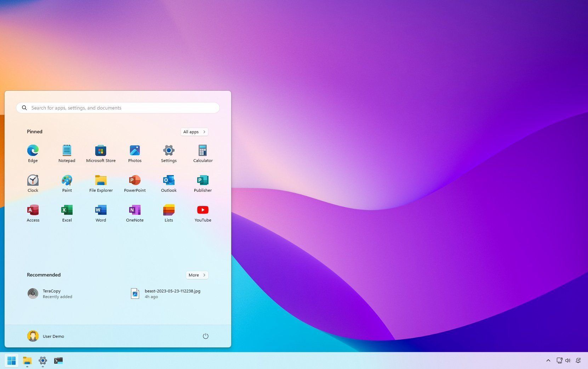The height and width of the screenshot is (369, 588).
Task: Click the power button
Action: (x=206, y=336)
